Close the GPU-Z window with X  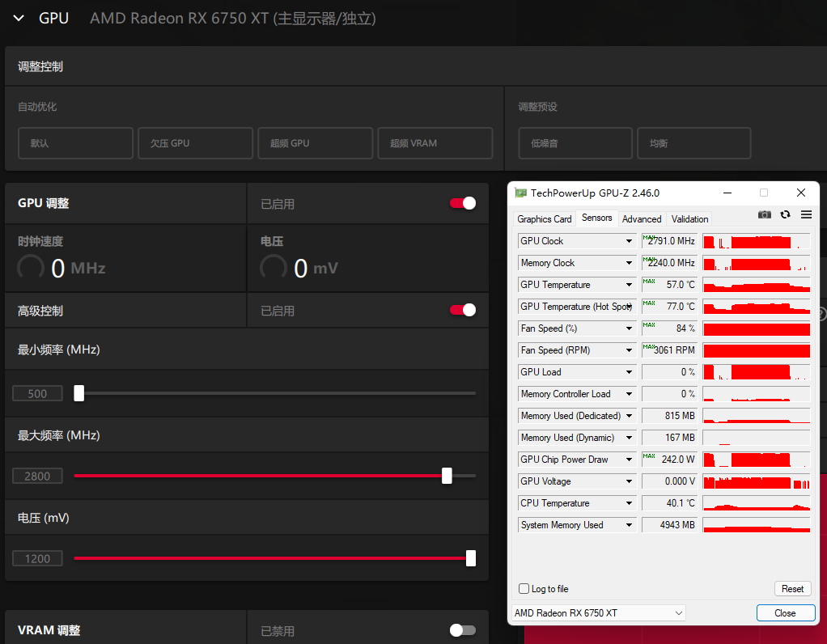pos(800,193)
